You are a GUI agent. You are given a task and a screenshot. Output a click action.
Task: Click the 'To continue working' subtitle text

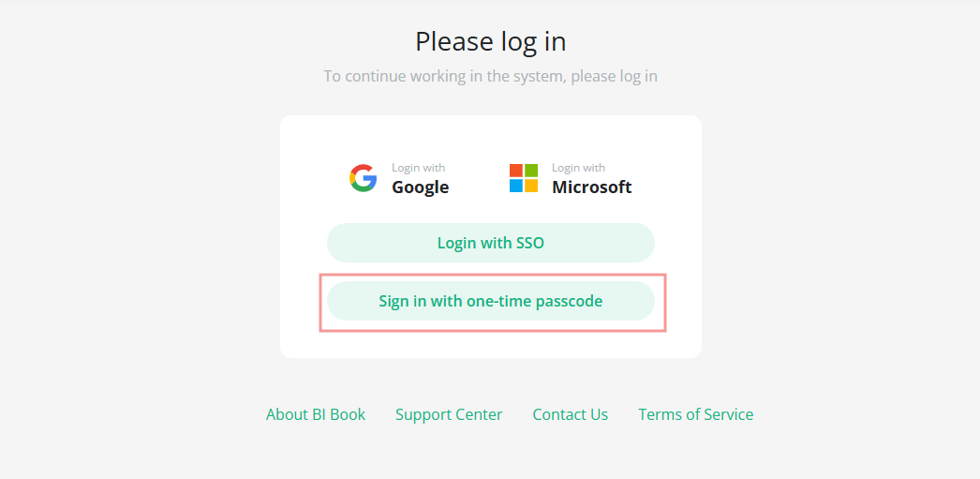[490, 76]
